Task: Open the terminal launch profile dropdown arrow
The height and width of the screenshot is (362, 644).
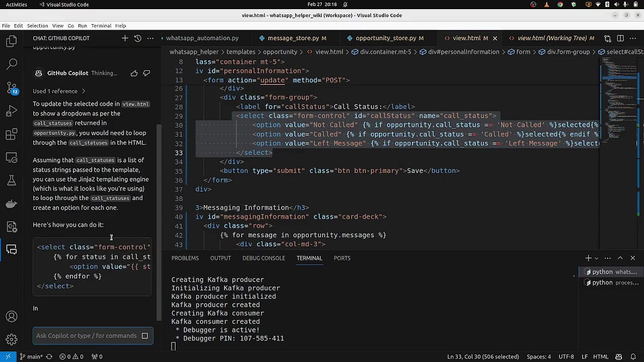Action: coord(595,258)
